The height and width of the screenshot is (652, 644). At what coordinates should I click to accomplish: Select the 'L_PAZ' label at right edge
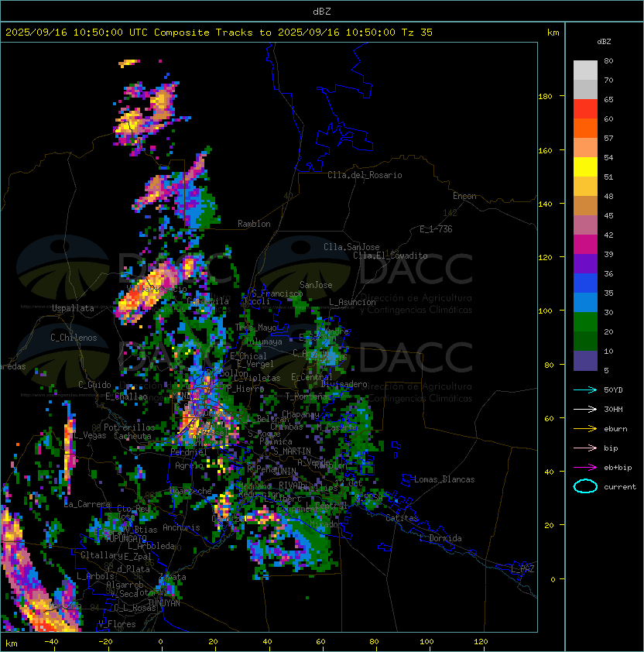pyautogui.click(x=523, y=569)
